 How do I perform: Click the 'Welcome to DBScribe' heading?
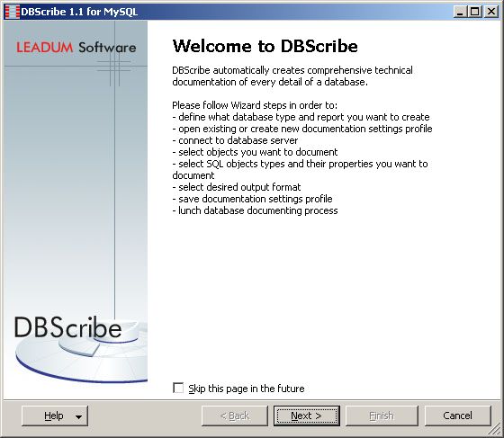click(265, 46)
